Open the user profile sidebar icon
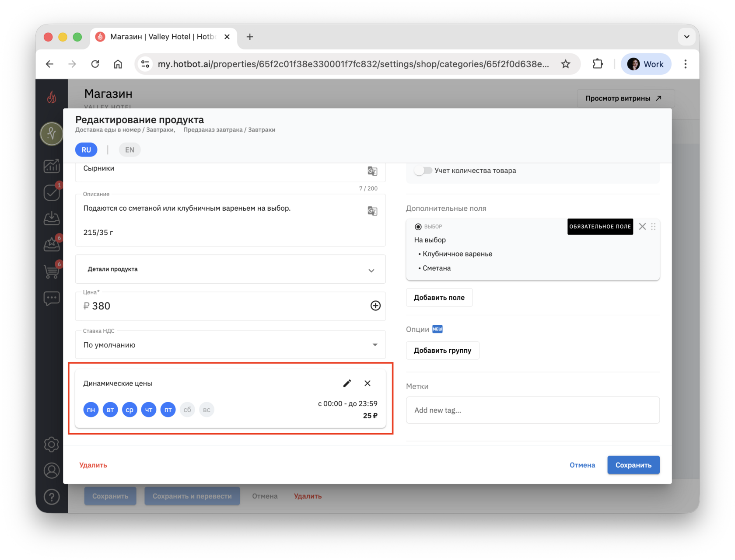Screen dimensions: 735x560 (x=52, y=471)
